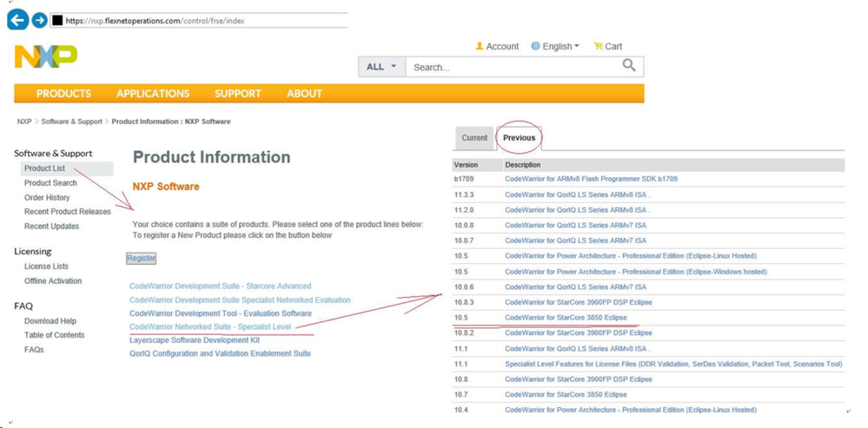Click the Description column header
This screenshot has width=868, height=428.
pos(522,165)
